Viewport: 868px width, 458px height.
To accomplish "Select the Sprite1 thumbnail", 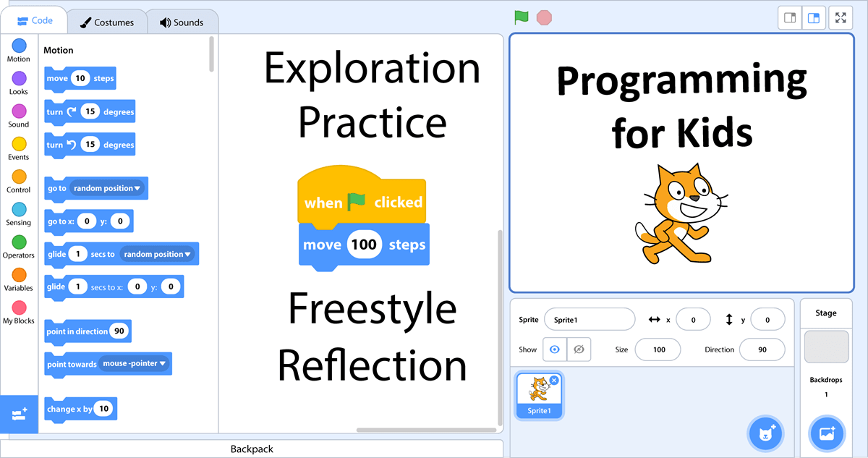I will [x=538, y=395].
